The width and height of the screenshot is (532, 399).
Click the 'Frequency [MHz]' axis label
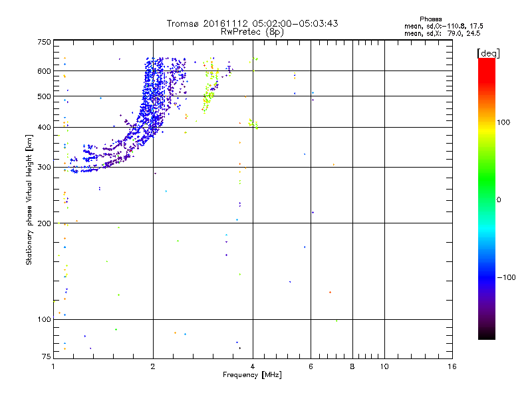(252, 375)
